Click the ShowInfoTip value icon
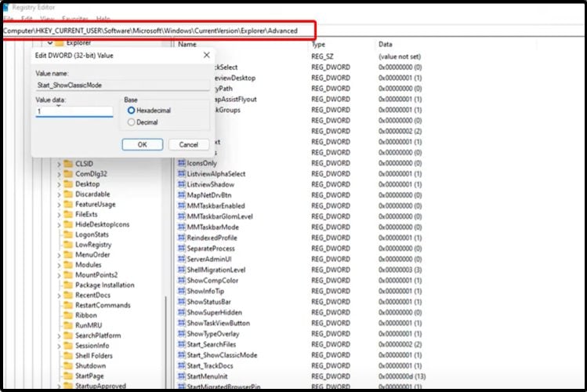 click(182, 291)
